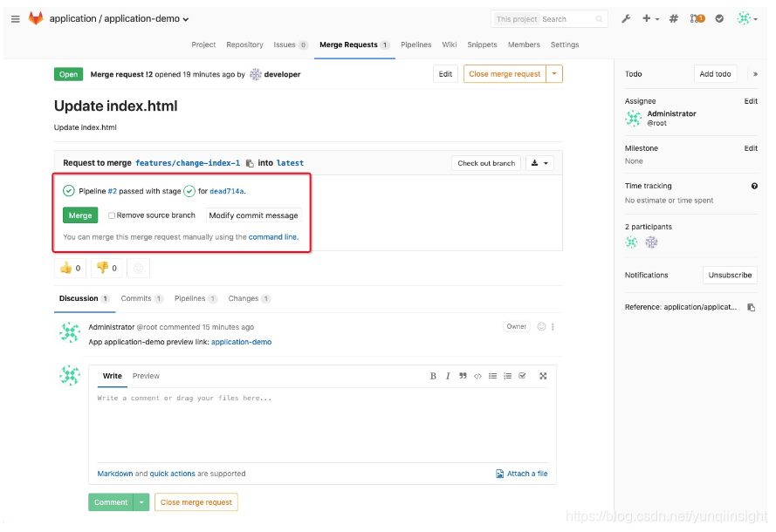Image resolution: width=776 pixels, height=532 pixels.
Task: Add task list in comment editor
Action: [522, 376]
